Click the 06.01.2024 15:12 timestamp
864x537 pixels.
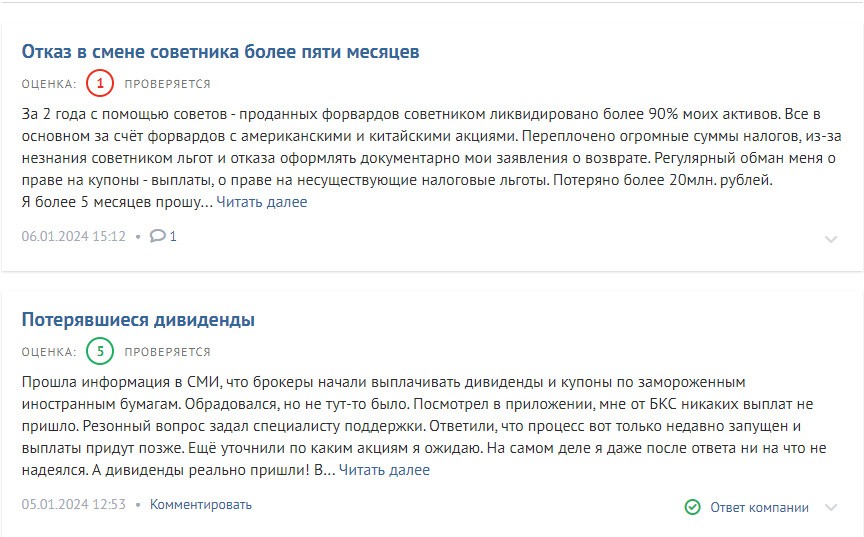(74, 236)
